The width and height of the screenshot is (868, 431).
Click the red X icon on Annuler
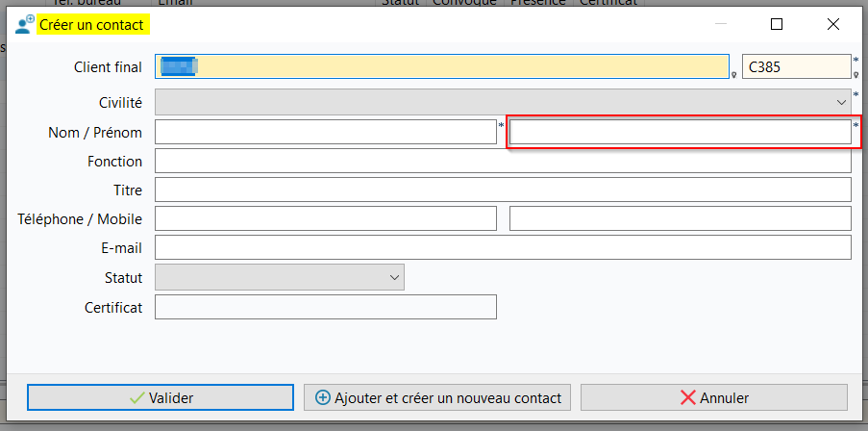(688, 397)
